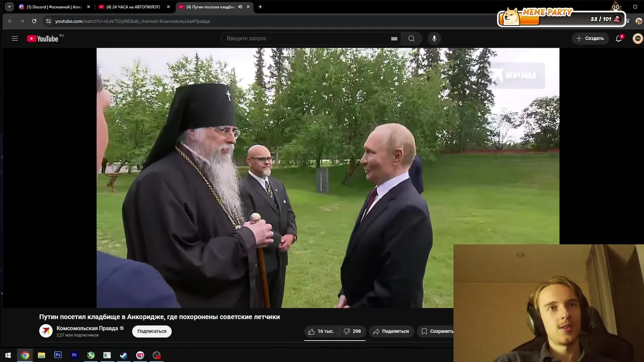Open YouTube notifications bell
Screen dimensions: 644x362
pyautogui.click(x=619, y=38)
